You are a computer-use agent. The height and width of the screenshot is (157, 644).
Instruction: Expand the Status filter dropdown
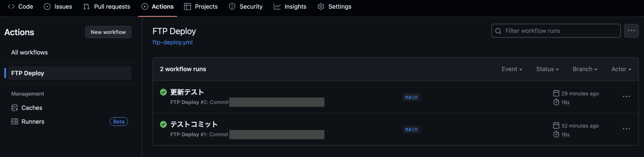click(x=547, y=69)
